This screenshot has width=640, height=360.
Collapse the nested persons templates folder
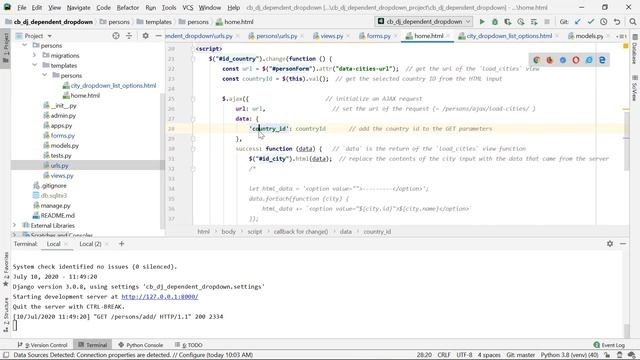tap(45, 75)
